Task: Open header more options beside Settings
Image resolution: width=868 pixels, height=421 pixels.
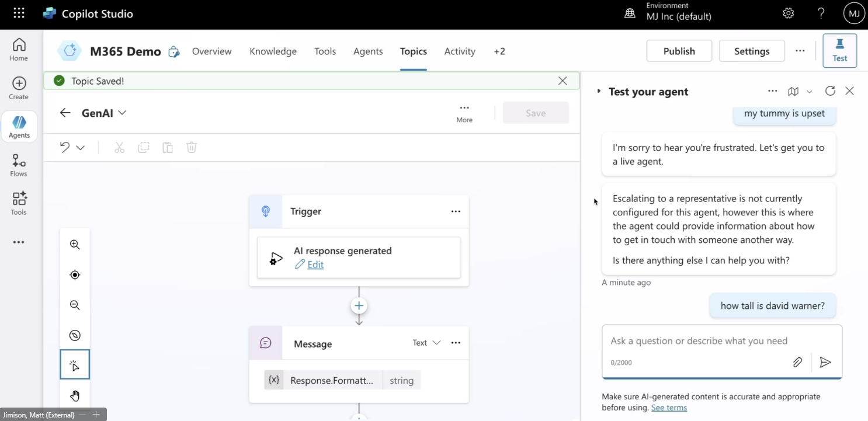Action: (x=800, y=51)
